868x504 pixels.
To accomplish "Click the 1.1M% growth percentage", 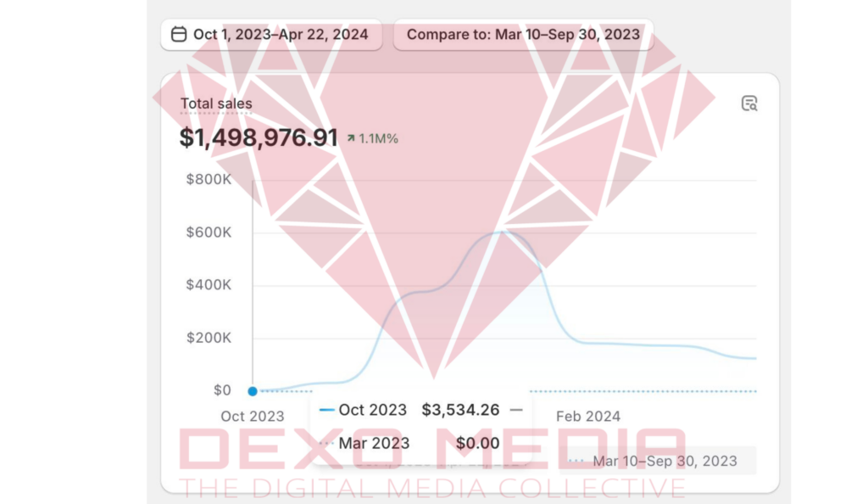I will click(x=378, y=138).
